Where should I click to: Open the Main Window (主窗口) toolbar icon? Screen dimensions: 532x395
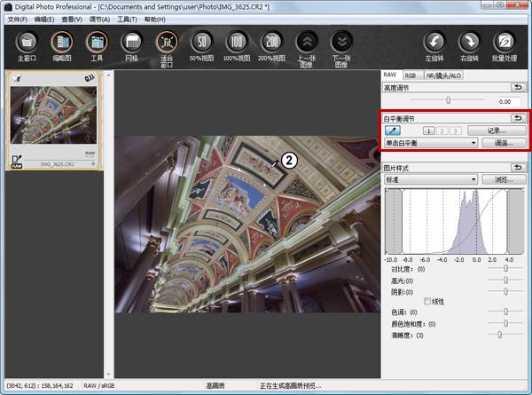pyautogui.click(x=27, y=43)
